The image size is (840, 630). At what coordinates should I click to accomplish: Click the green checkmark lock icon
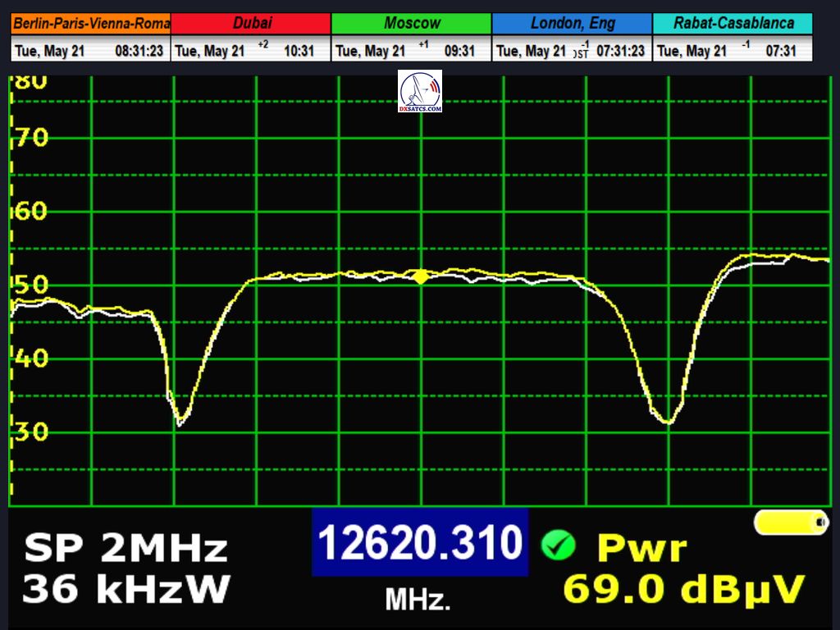click(x=558, y=546)
